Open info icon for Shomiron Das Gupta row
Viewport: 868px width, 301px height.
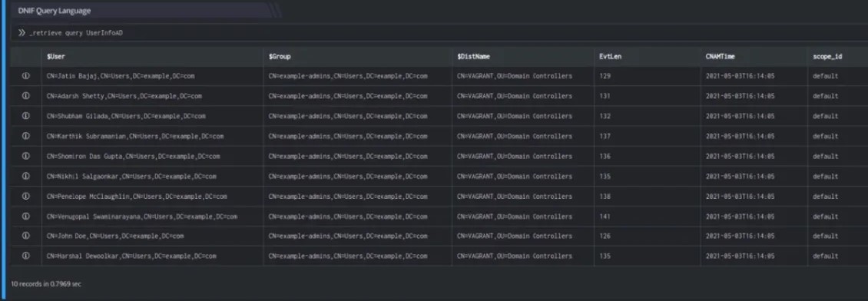click(x=25, y=157)
